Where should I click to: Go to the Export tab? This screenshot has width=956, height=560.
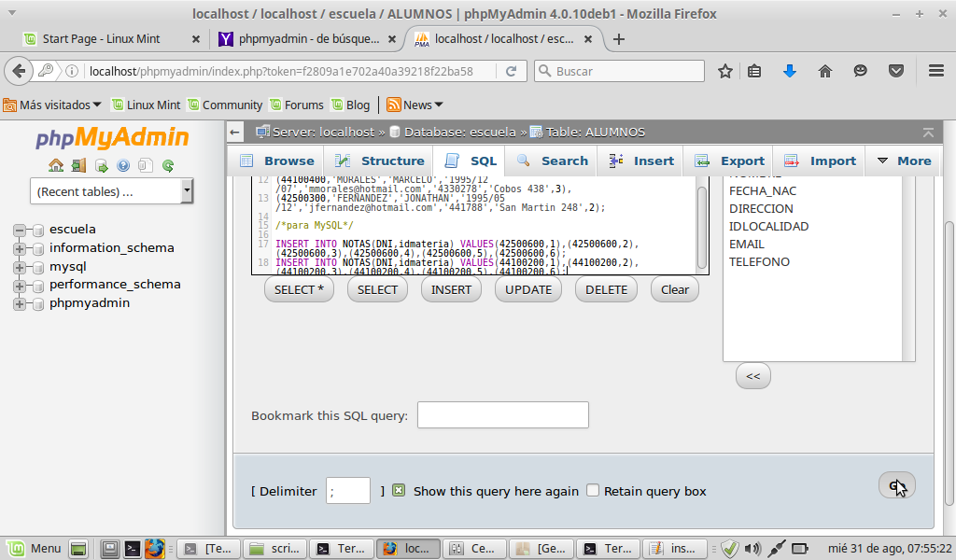click(x=730, y=161)
